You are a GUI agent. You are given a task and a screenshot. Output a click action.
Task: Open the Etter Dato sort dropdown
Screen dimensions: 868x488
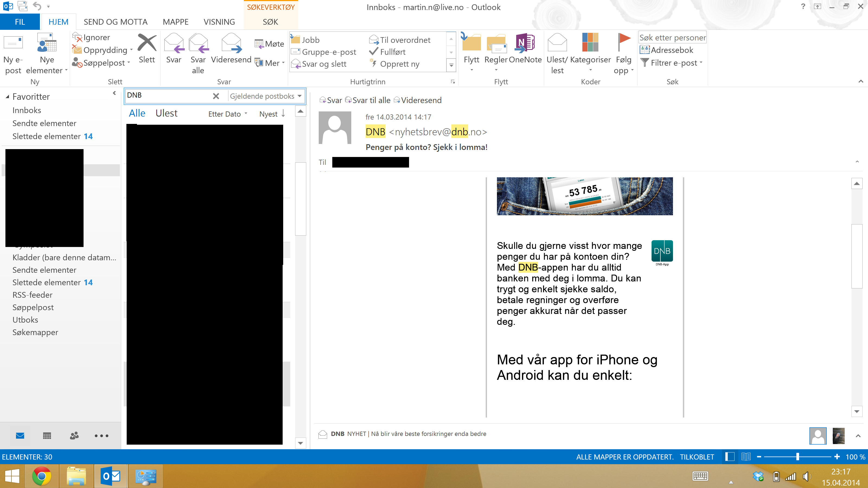point(228,114)
